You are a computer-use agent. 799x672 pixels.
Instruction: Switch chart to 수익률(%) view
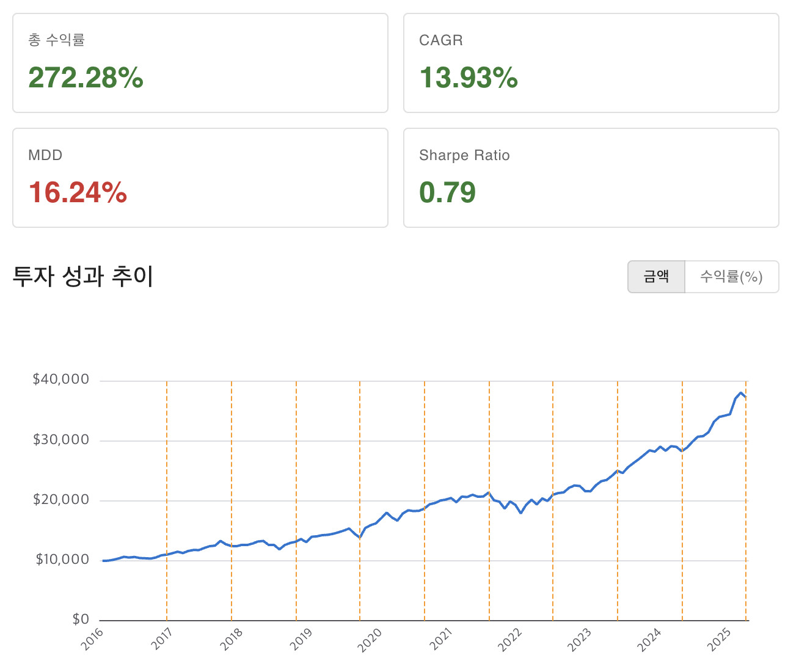(731, 277)
